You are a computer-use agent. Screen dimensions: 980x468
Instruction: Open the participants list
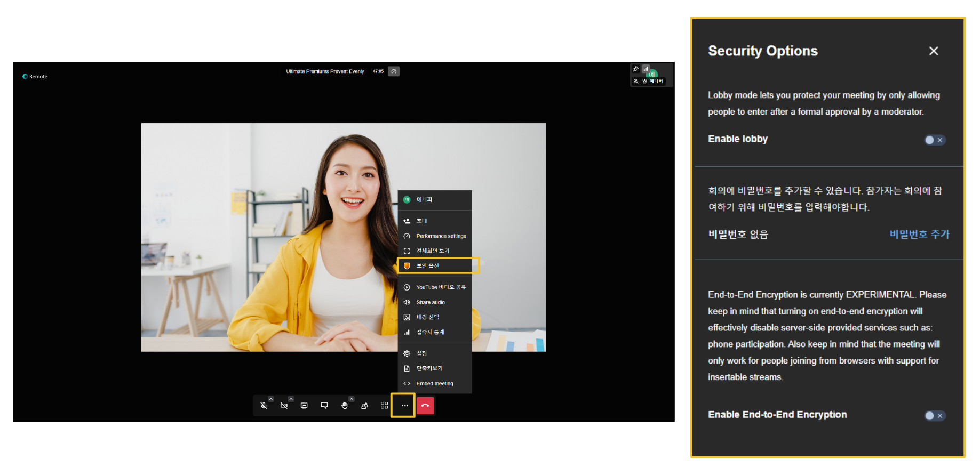point(365,406)
